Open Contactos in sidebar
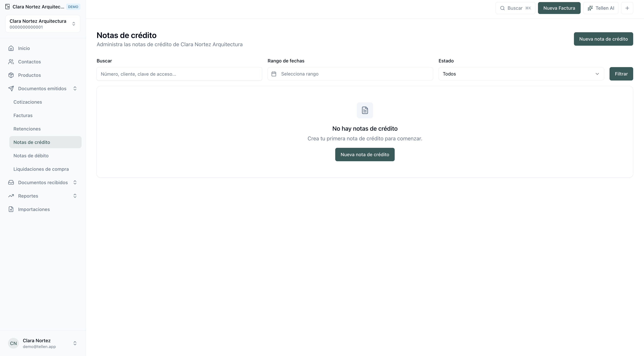The image size is (644, 356). [x=43, y=62]
